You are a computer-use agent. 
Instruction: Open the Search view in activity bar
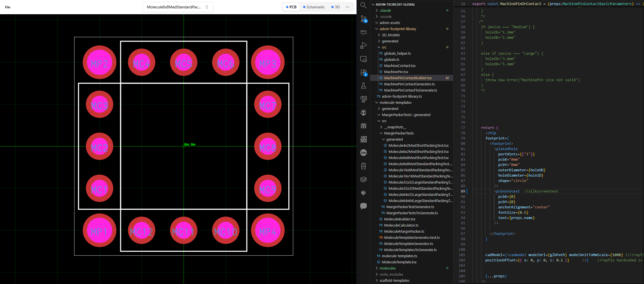(x=363, y=5)
